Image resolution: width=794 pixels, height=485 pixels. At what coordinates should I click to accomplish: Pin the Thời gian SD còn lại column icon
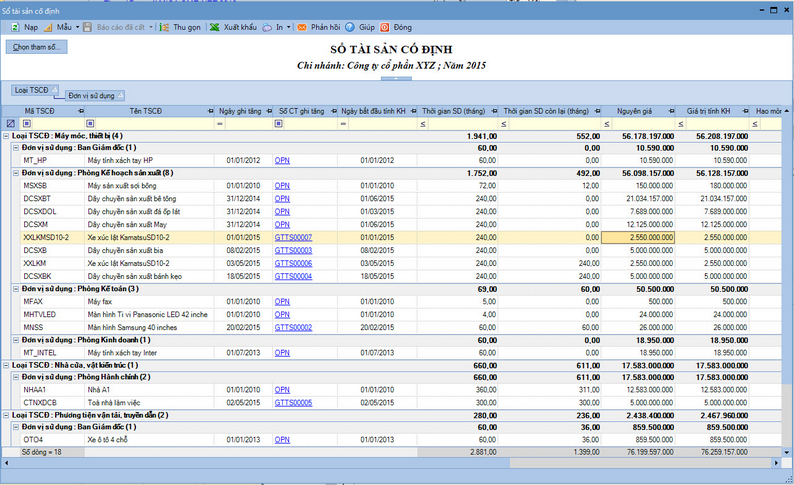pyautogui.click(x=598, y=111)
